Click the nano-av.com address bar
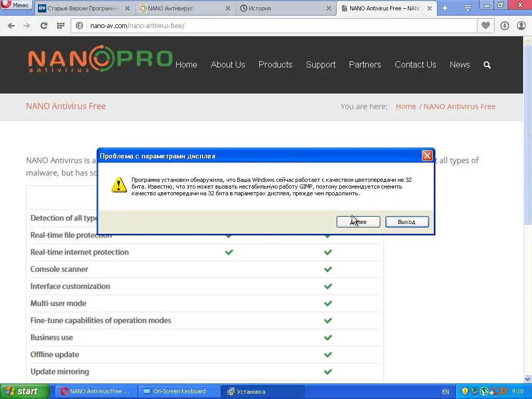Viewport: 532px width, 399px height. click(x=274, y=26)
